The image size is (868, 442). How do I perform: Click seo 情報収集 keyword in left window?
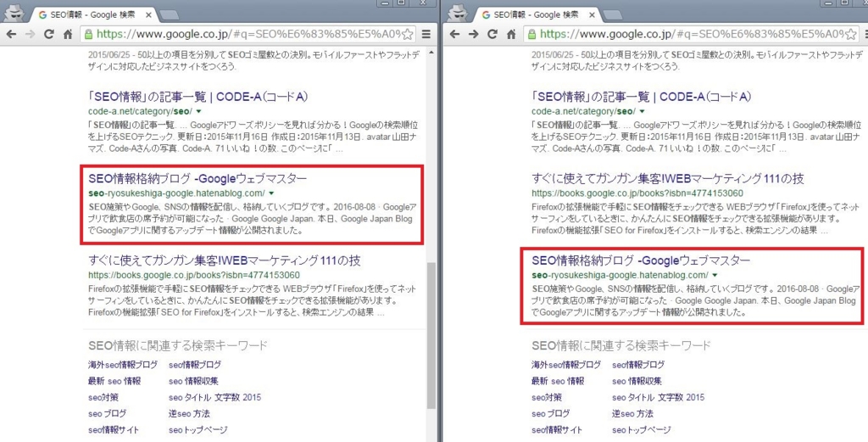[193, 381]
